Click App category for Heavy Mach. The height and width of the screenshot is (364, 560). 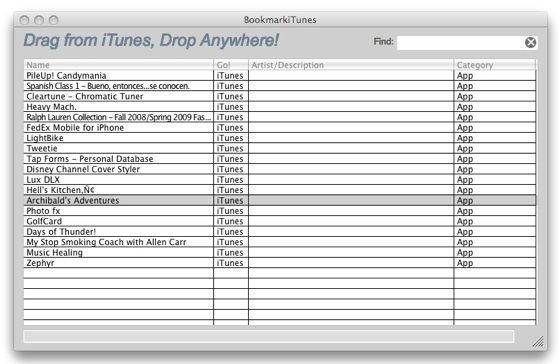(x=465, y=107)
